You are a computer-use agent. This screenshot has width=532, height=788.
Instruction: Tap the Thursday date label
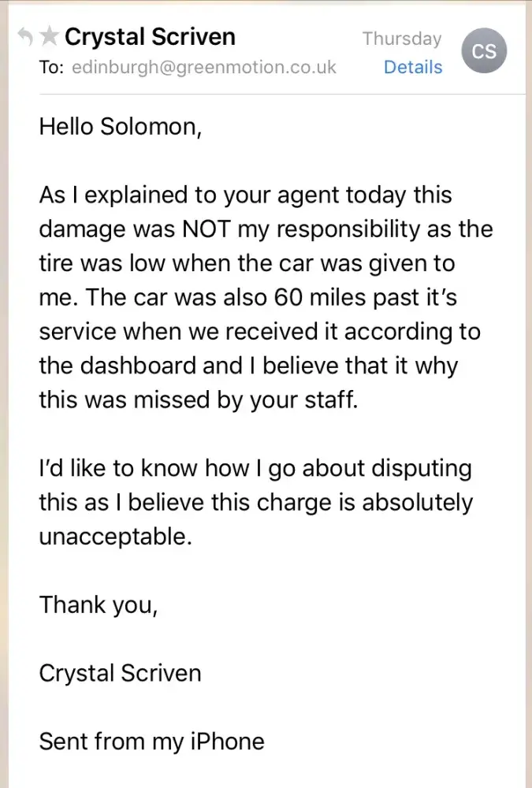tap(402, 38)
